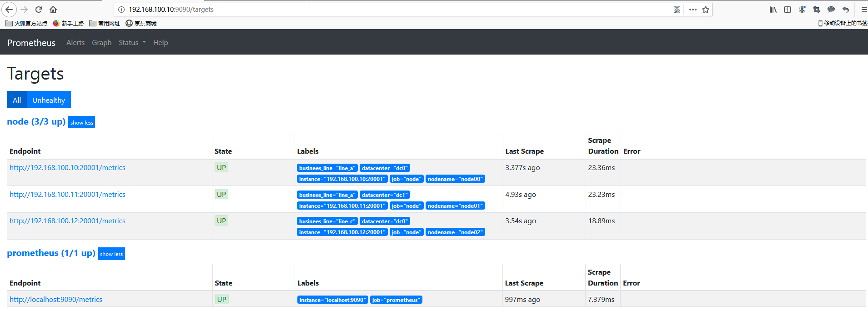Start the screenshot crop tool
868x311 pixels.
[x=817, y=10]
